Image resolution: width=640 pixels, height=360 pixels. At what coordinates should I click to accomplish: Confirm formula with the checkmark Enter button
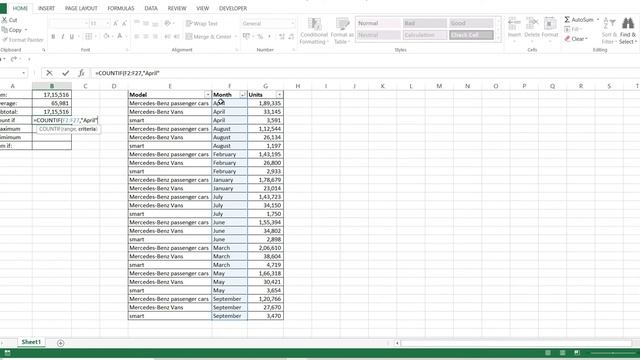pos(65,73)
